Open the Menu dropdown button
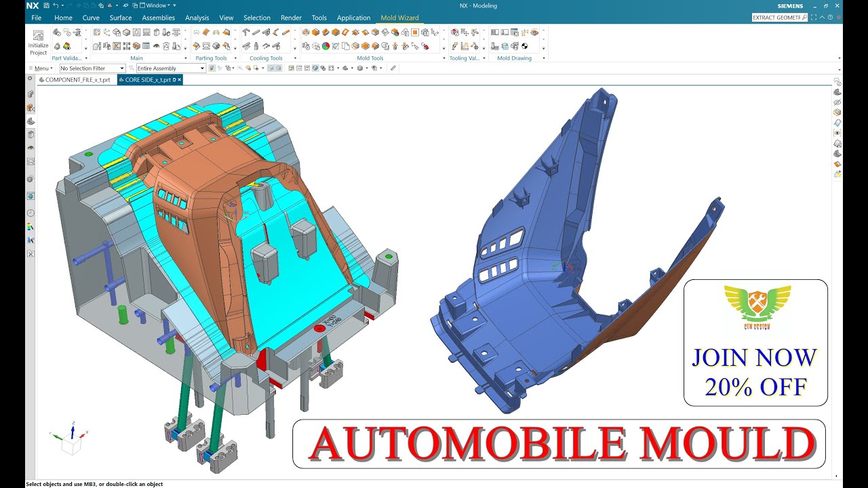The height and width of the screenshot is (488, 868). (x=39, y=68)
